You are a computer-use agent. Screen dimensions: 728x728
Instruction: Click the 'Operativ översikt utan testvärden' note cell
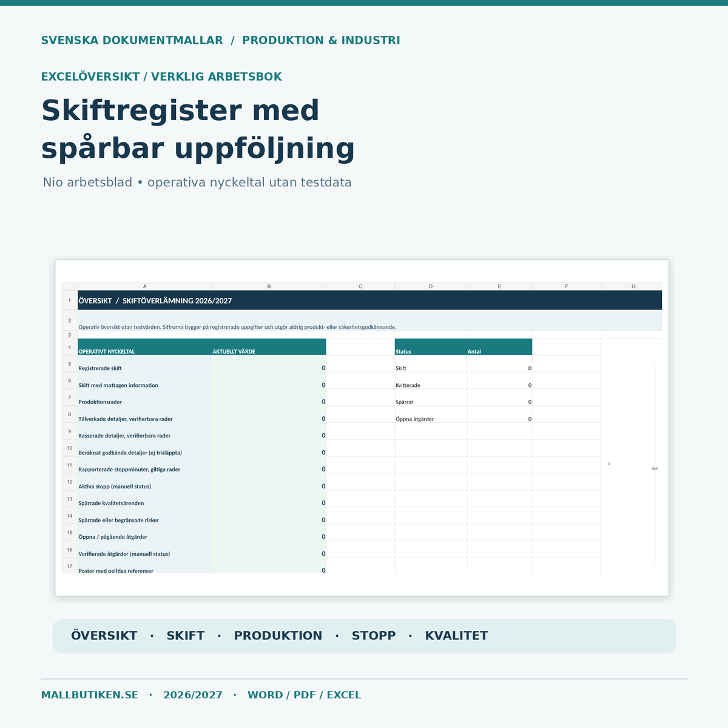(x=370, y=321)
